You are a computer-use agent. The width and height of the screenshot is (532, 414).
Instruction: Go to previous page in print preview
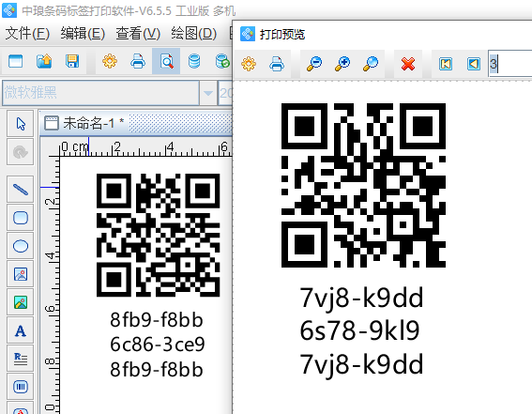[x=473, y=64]
